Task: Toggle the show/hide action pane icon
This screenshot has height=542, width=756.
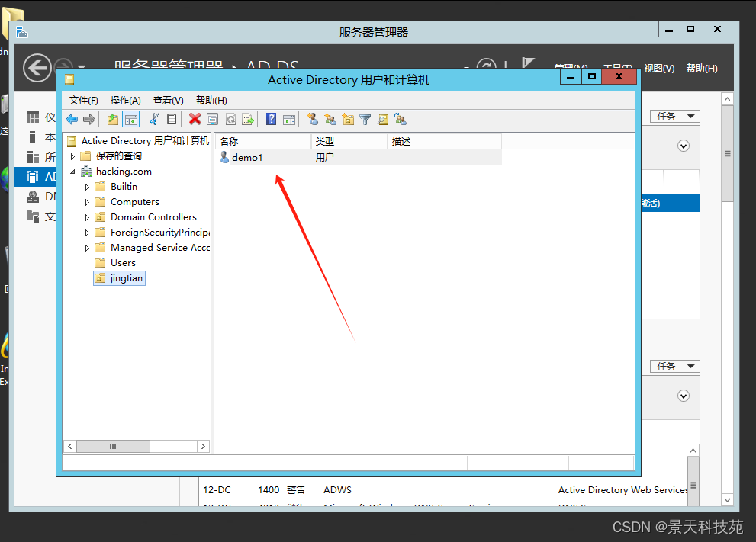Action: pos(289,120)
